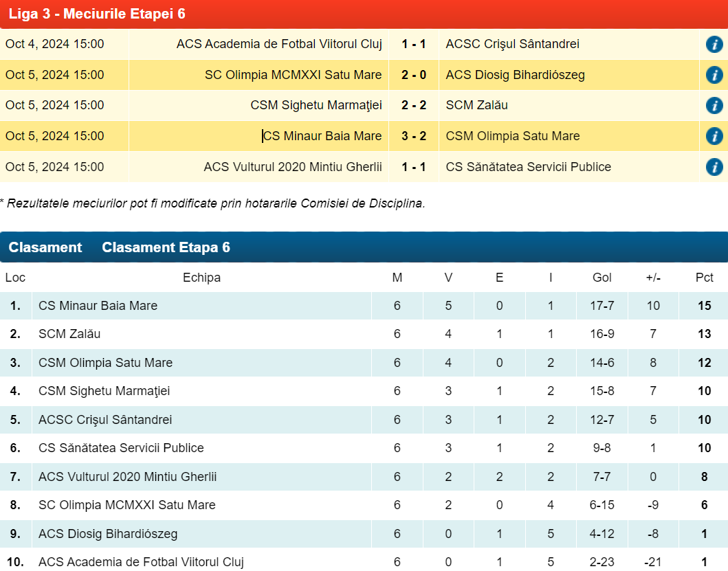Click the Gol column header
The height and width of the screenshot is (571, 728).
(602, 278)
